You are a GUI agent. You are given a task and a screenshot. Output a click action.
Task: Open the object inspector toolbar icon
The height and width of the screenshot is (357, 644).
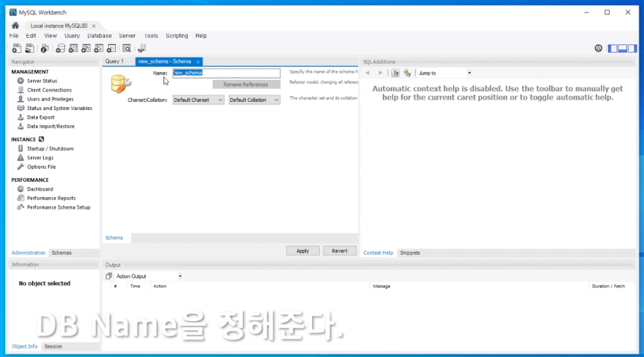coord(45,49)
